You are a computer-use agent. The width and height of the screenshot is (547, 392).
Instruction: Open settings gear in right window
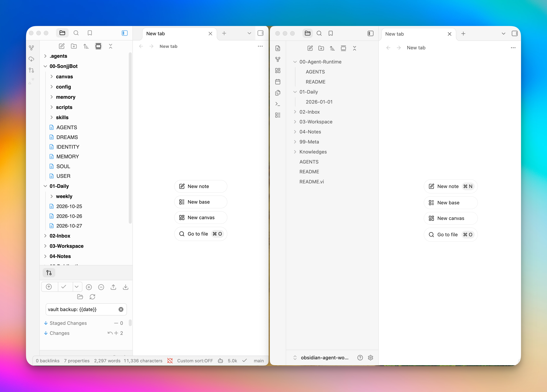(371, 358)
